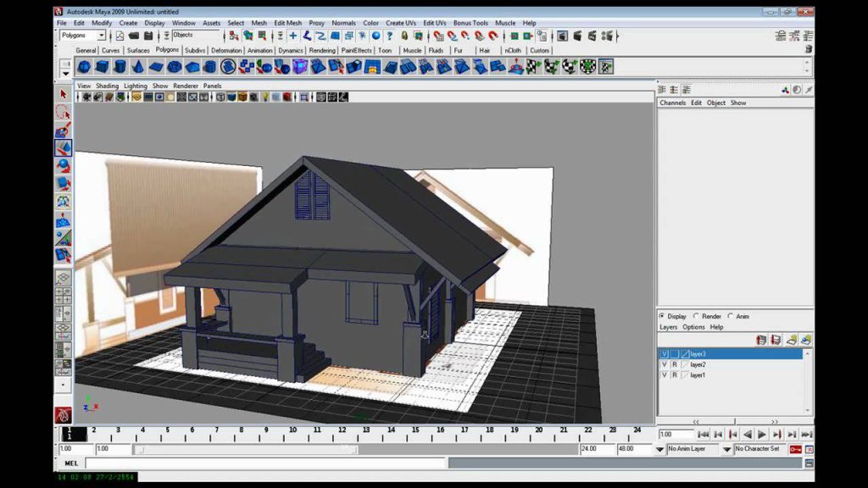Open the Render Settings clapperboard icon
Viewport: 868px width, 488px height.
[607, 36]
